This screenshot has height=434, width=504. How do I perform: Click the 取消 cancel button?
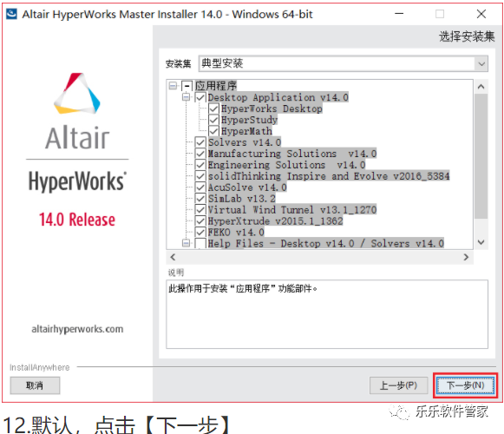click(x=35, y=385)
